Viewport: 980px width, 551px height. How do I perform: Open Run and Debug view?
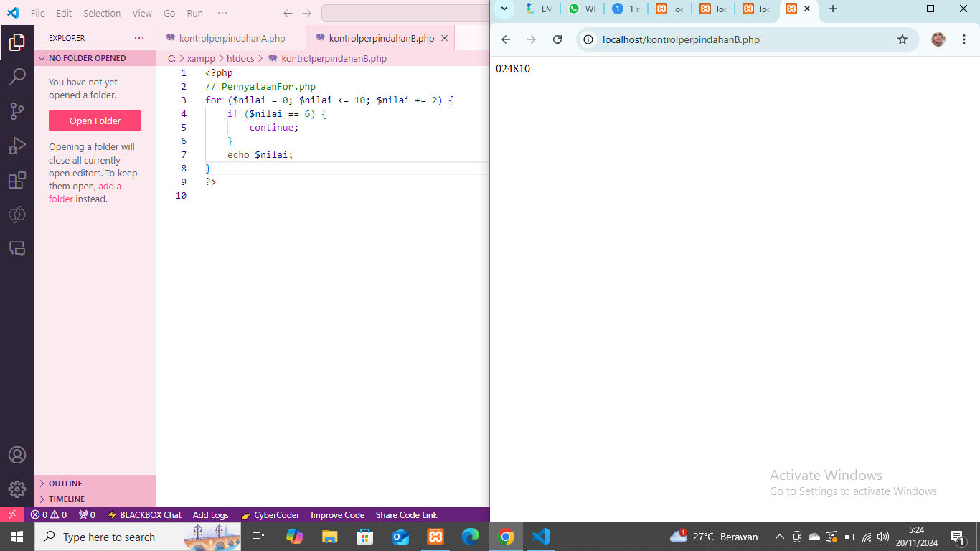pyautogui.click(x=17, y=146)
